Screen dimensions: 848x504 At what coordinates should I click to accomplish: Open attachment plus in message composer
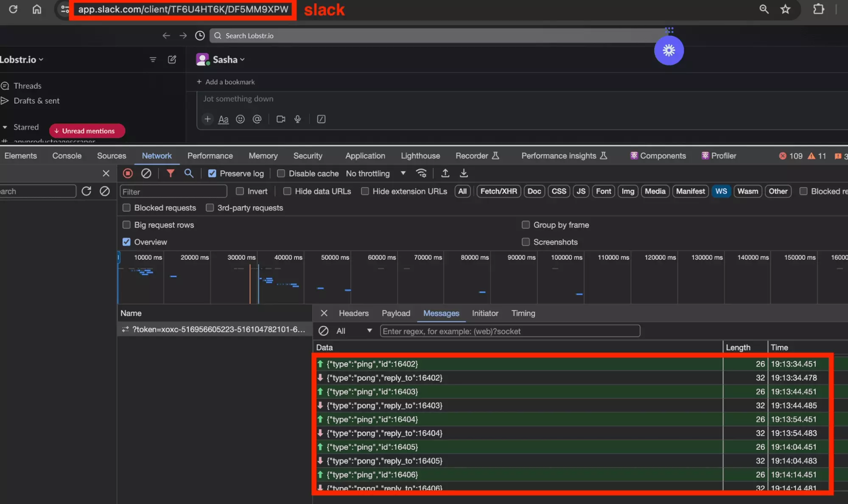(207, 119)
